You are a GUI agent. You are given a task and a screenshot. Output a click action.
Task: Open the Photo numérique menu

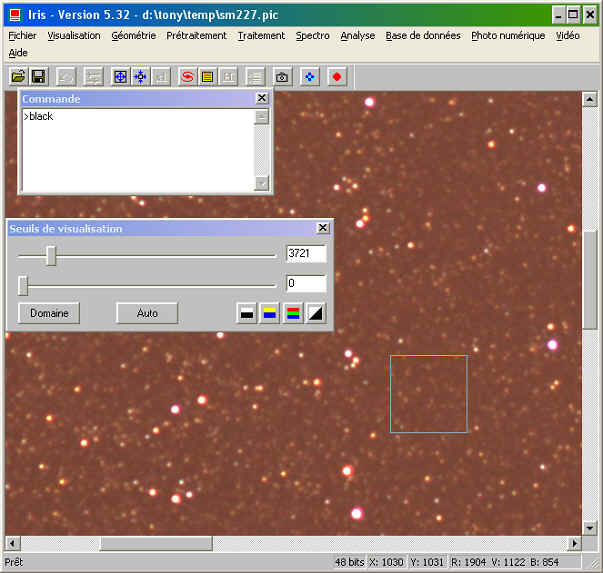(x=508, y=36)
